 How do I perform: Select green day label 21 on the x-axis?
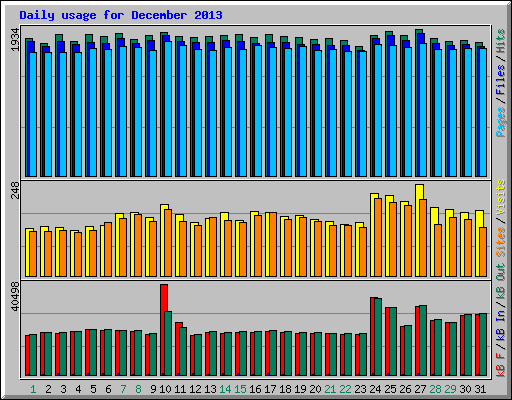(330, 389)
